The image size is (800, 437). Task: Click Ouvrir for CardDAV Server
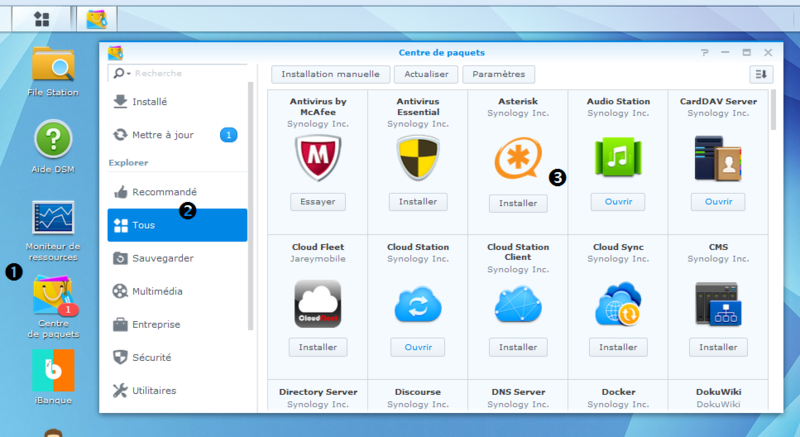pyautogui.click(x=718, y=202)
